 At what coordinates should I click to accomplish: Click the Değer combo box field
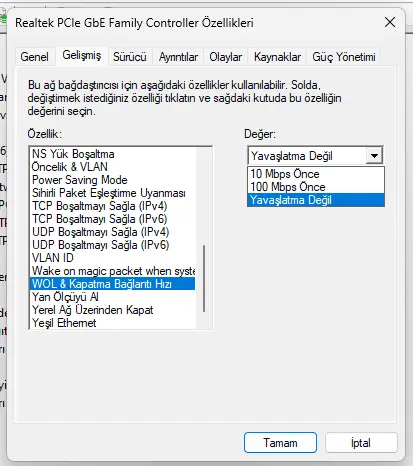pos(315,156)
